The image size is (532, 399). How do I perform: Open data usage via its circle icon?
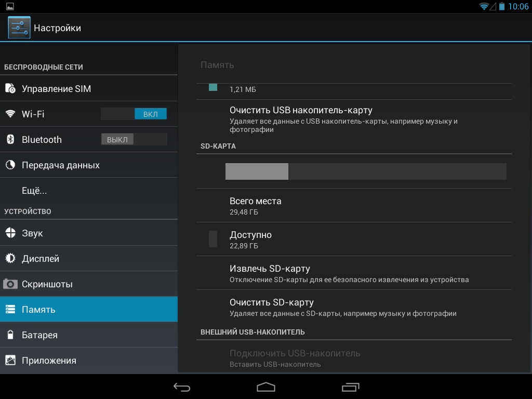10,165
